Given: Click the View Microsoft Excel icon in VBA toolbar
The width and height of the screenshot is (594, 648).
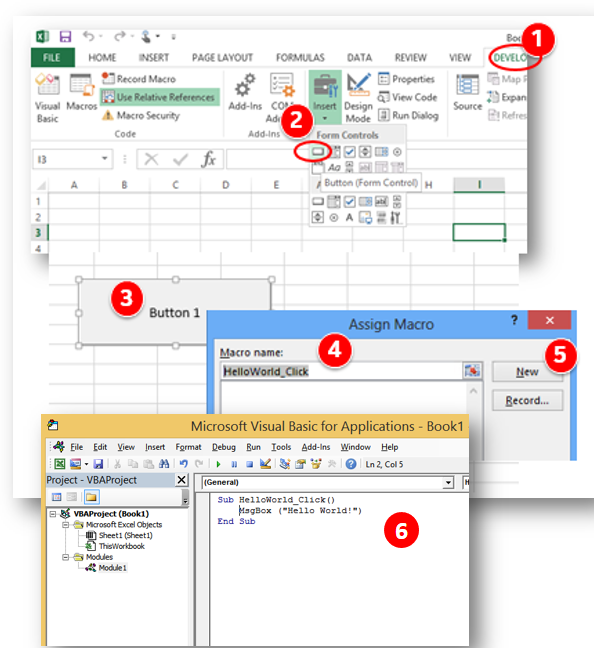Looking at the screenshot, I should 60,464.
